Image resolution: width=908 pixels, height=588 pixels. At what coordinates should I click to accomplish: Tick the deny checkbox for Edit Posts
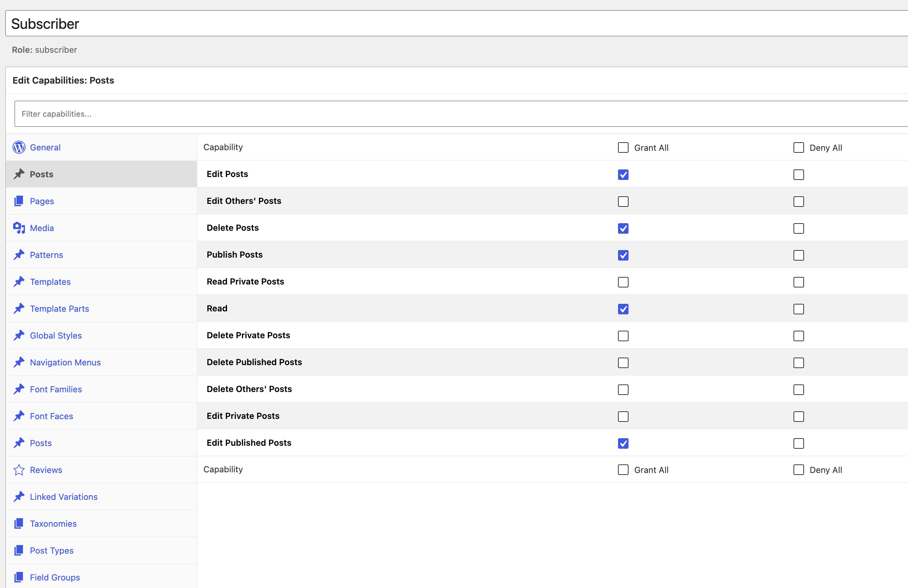click(798, 175)
